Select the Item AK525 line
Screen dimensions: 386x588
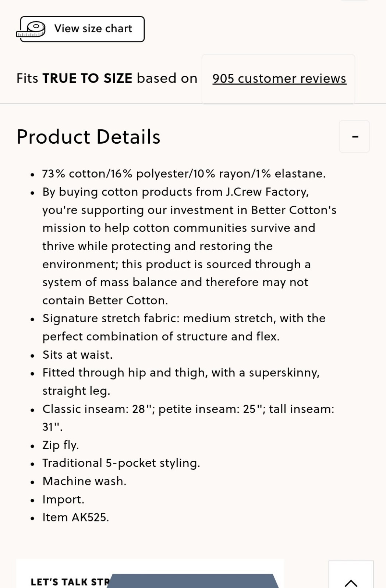point(76,517)
